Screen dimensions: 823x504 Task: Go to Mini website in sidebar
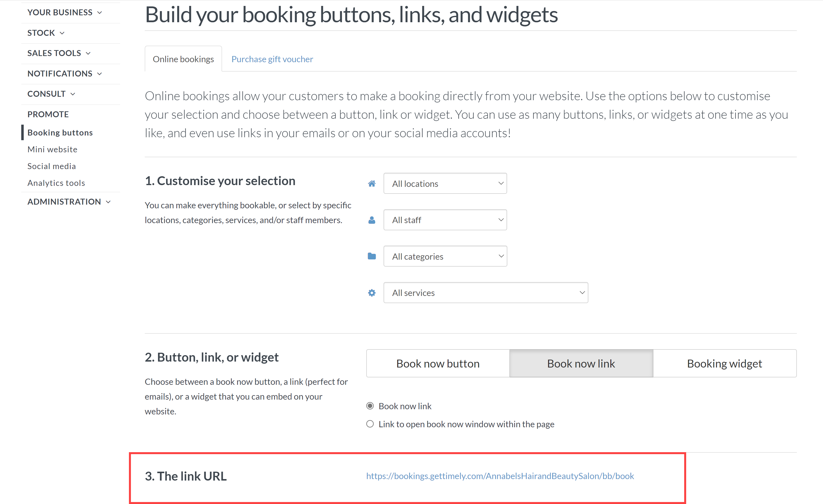pyautogui.click(x=52, y=149)
